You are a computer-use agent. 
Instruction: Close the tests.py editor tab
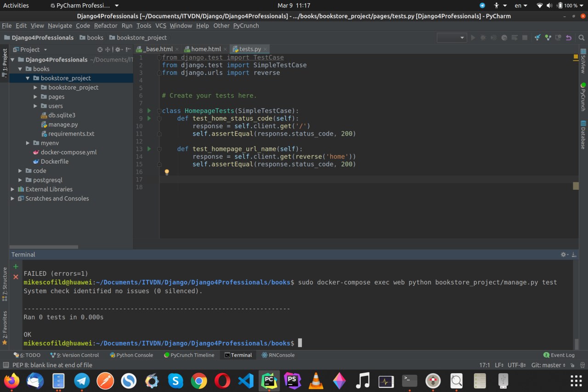tap(265, 49)
